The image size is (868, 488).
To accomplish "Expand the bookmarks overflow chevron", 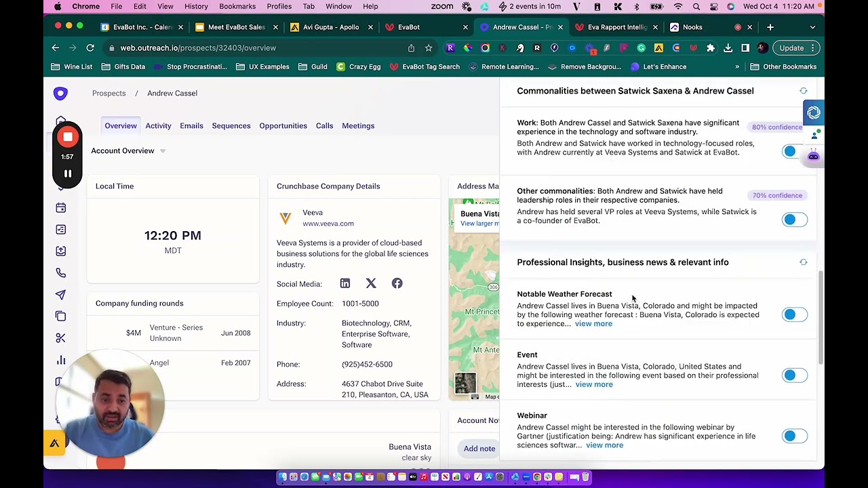I will click(x=737, y=67).
